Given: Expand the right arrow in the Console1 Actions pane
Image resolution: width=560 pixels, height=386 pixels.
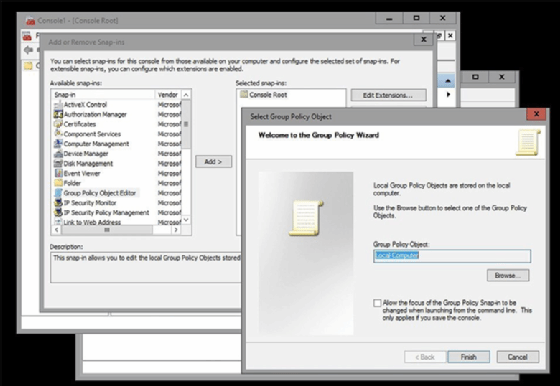Looking at the screenshot, I should tap(448, 94).
